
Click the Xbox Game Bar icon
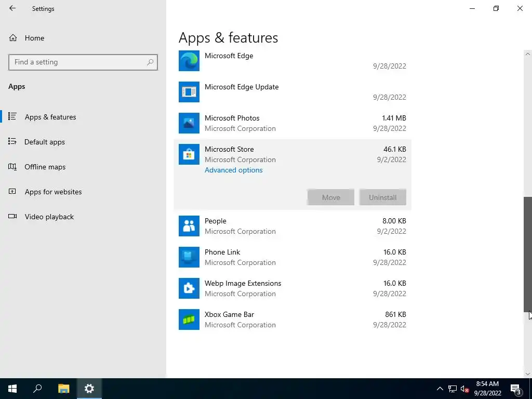[x=189, y=320]
